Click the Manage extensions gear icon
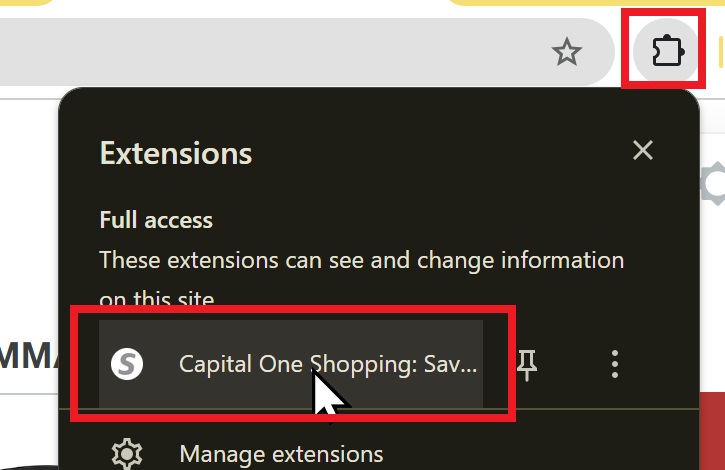Viewport: 725px width, 470px height. click(x=127, y=454)
